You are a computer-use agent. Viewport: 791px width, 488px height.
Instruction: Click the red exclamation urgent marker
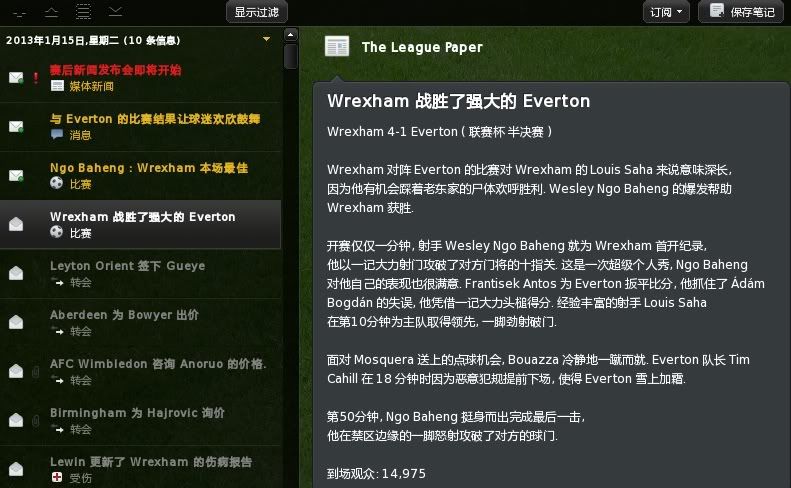(36, 78)
